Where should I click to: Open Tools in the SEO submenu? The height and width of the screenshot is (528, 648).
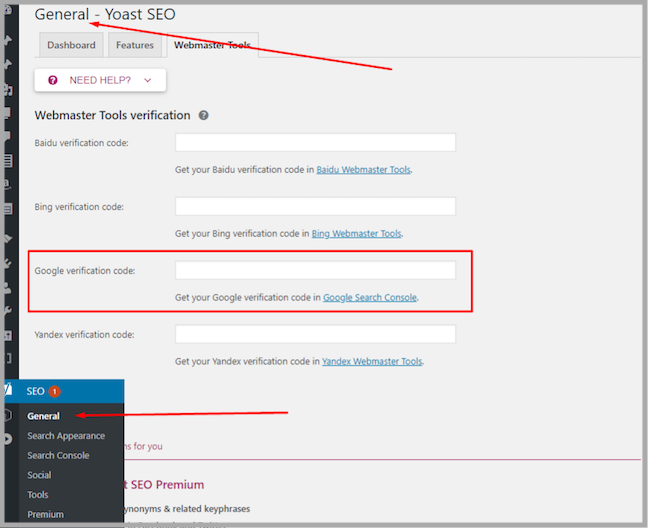[x=38, y=495]
